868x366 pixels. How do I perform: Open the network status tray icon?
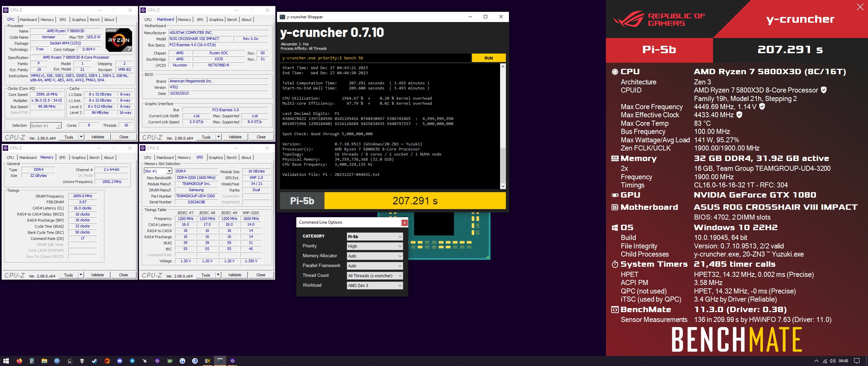[x=825, y=361]
